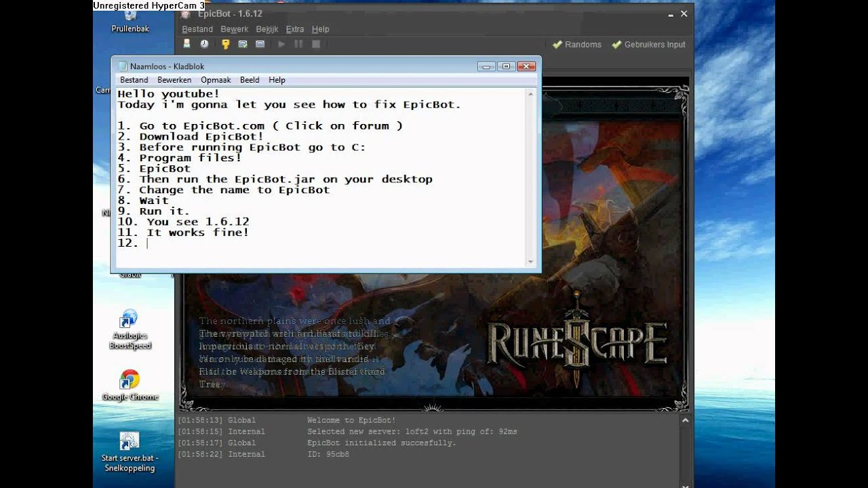Maximize the Kladblok window

[x=506, y=66]
